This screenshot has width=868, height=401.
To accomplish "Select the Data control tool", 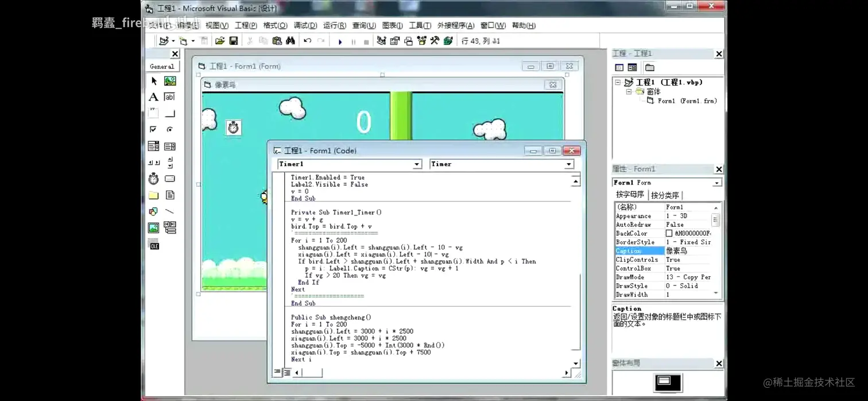I will pyautogui.click(x=170, y=228).
